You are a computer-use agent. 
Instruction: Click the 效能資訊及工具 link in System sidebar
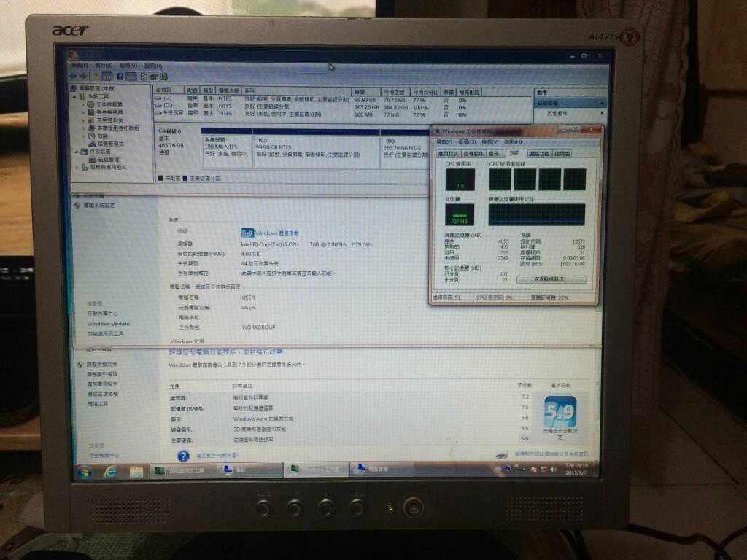pos(105,333)
